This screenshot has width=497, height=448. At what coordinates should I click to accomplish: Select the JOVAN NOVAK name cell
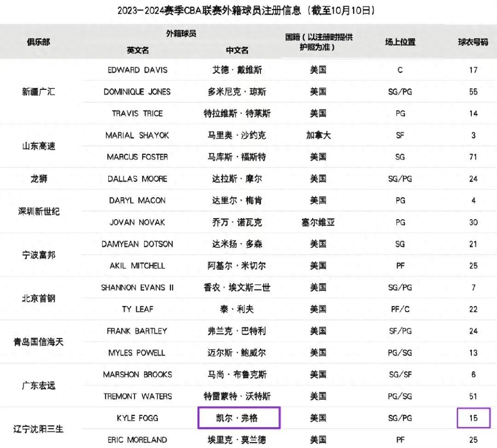138,222
